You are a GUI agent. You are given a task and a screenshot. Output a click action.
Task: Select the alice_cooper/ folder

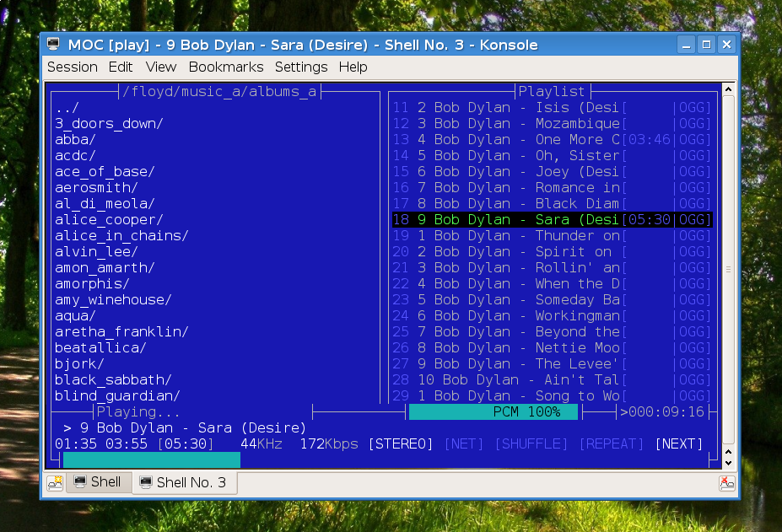109,219
